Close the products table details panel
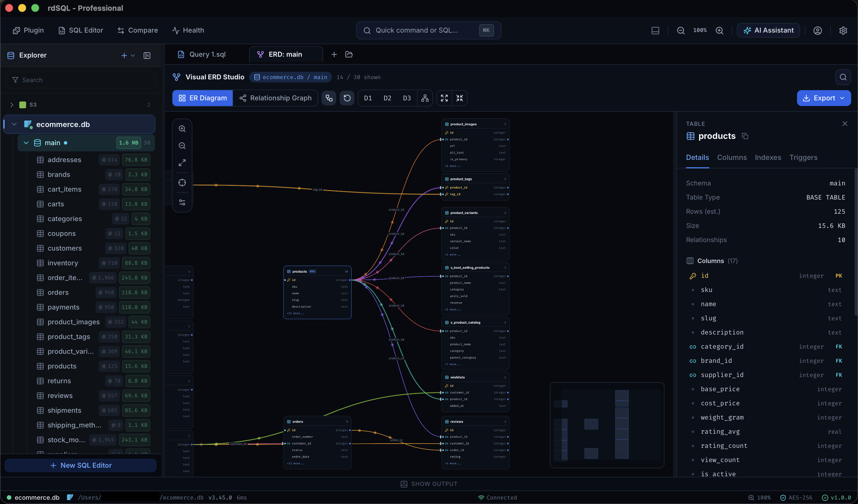Viewport: 858px width, 504px height. coord(844,124)
